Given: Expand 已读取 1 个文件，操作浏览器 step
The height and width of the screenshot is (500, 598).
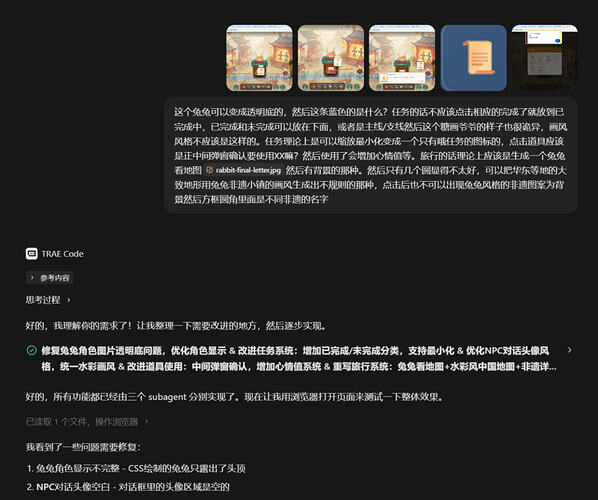Looking at the screenshot, I should point(87,422).
